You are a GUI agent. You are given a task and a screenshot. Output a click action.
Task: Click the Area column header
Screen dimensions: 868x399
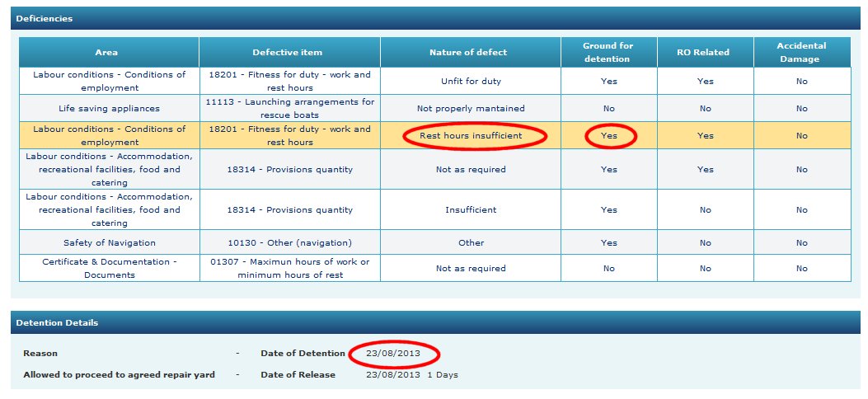[110, 53]
